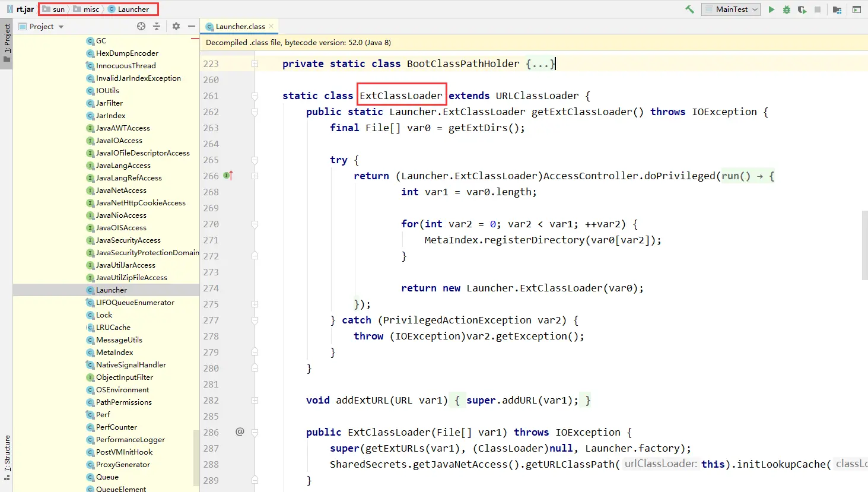The height and width of the screenshot is (492, 868).
Task: Expand lambda fold marker on line 266
Action: (x=255, y=176)
